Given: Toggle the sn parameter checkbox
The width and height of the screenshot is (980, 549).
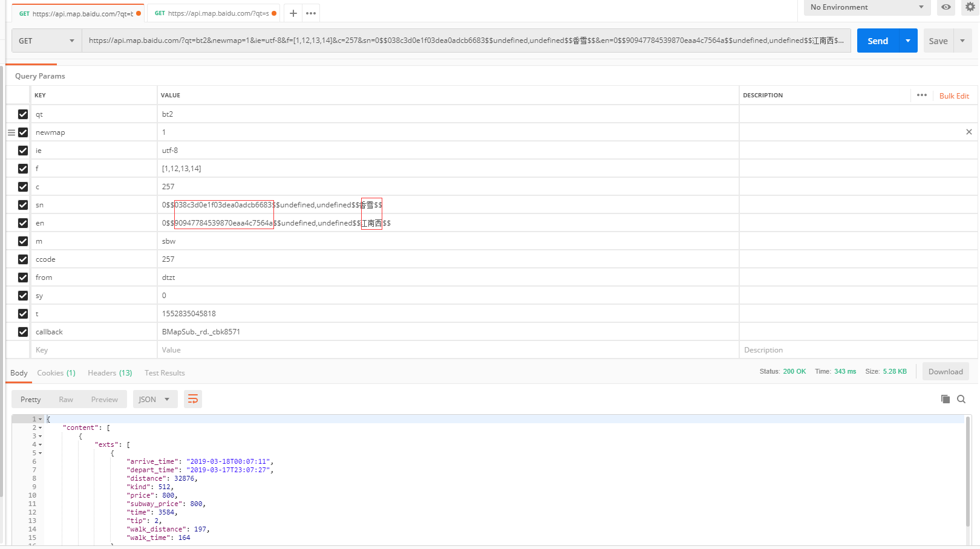Looking at the screenshot, I should [x=23, y=205].
